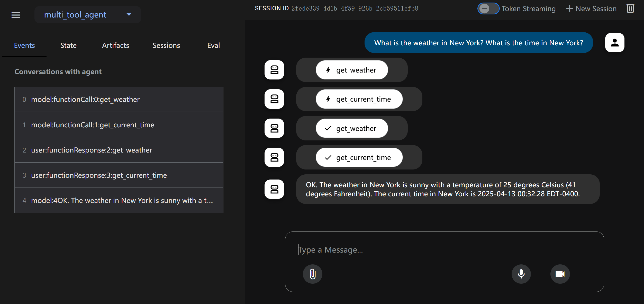Click the microphone icon
644x304 pixels.
pyautogui.click(x=521, y=274)
